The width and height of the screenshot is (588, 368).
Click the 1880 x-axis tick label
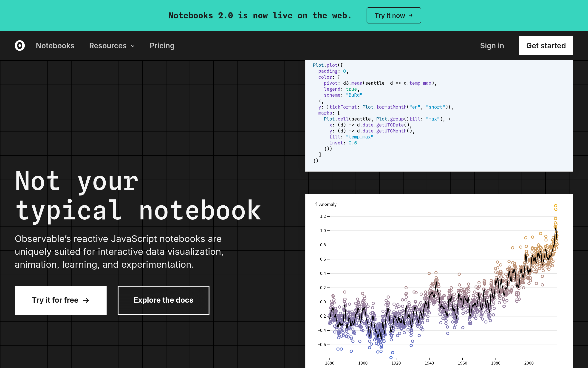(x=329, y=363)
